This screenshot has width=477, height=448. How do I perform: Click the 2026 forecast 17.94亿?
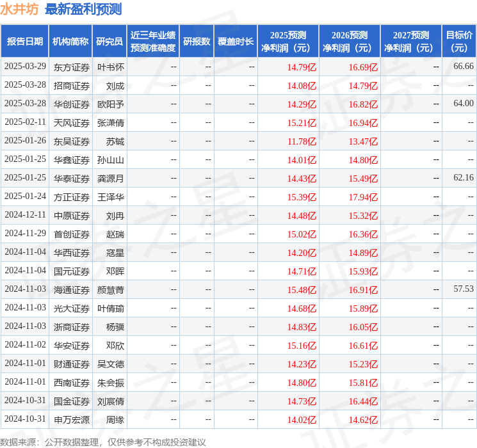point(363,197)
